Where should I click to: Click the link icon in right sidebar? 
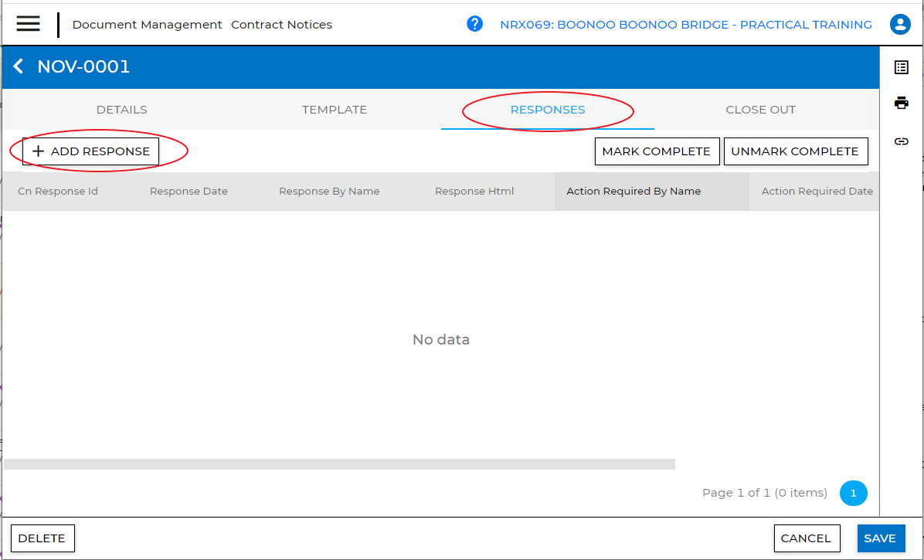coord(901,141)
